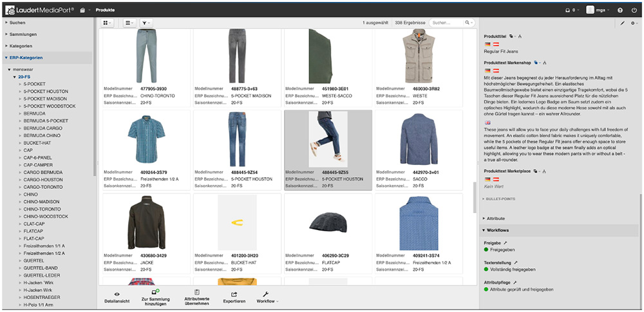Select HOSENTRAEGER in category tree
This screenshot has height=312, width=644.
[x=42, y=297]
